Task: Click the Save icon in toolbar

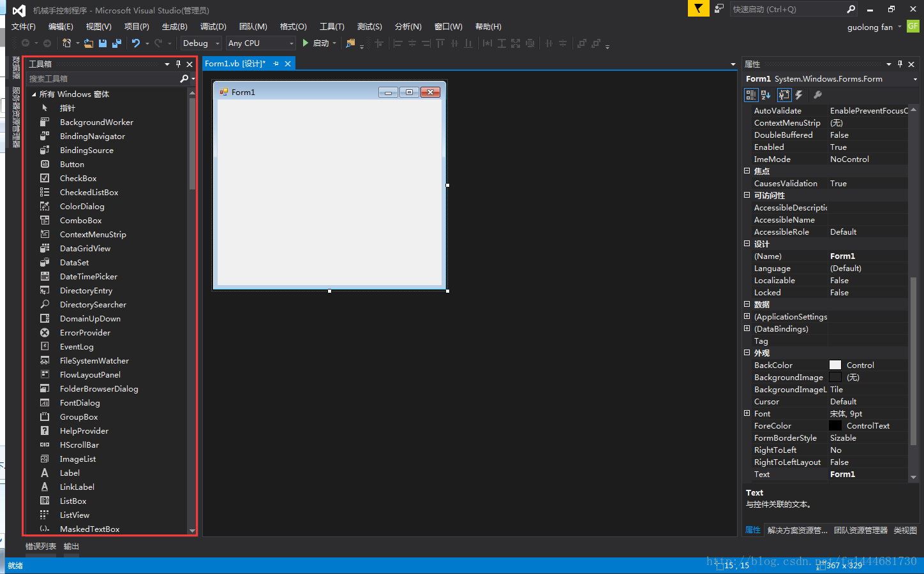Action: pos(103,43)
